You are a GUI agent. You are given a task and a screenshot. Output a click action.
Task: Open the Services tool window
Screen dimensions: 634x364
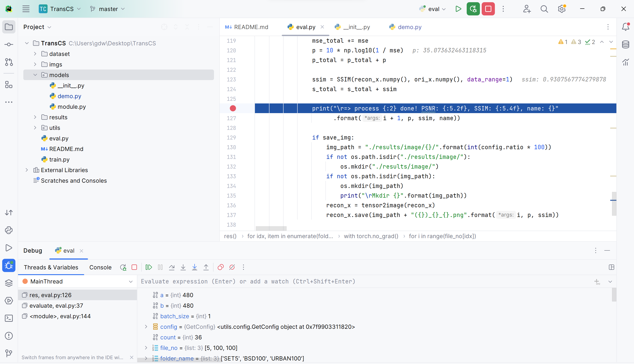click(9, 300)
